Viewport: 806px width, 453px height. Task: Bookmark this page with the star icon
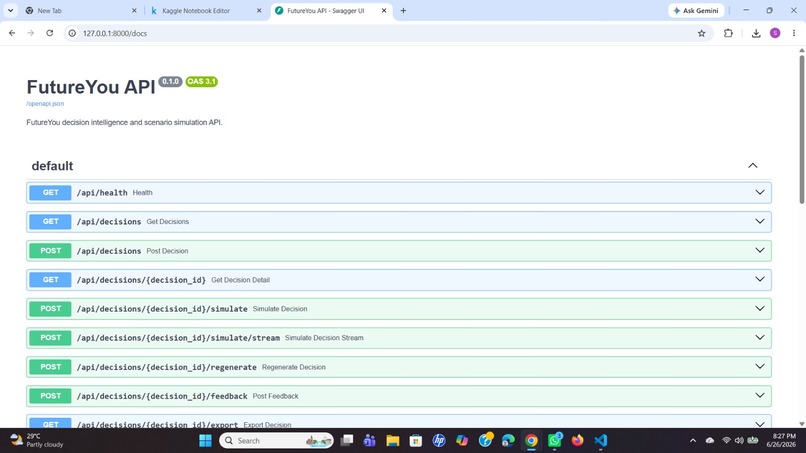pyautogui.click(x=701, y=33)
